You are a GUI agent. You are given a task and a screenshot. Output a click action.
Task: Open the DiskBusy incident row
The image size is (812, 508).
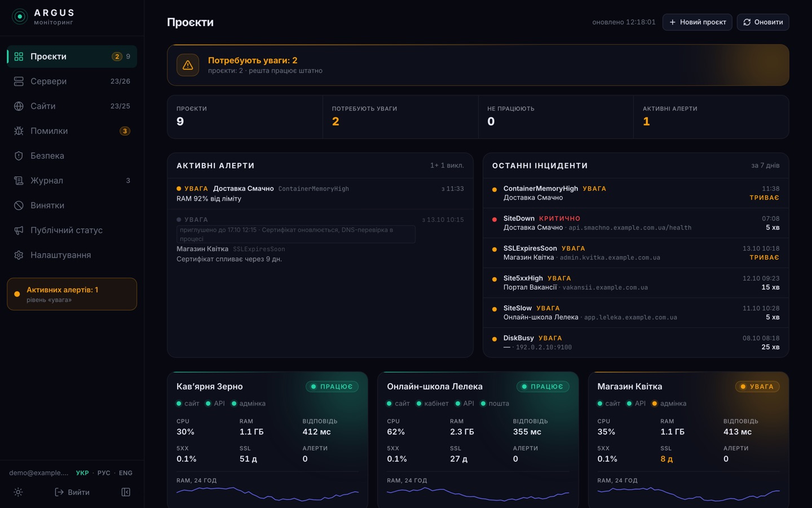tap(636, 343)
